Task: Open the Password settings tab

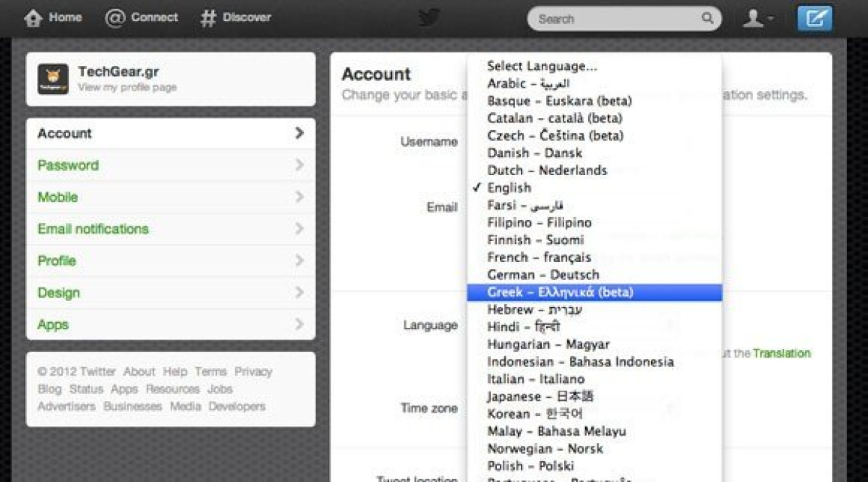Action: coord(68,165)
